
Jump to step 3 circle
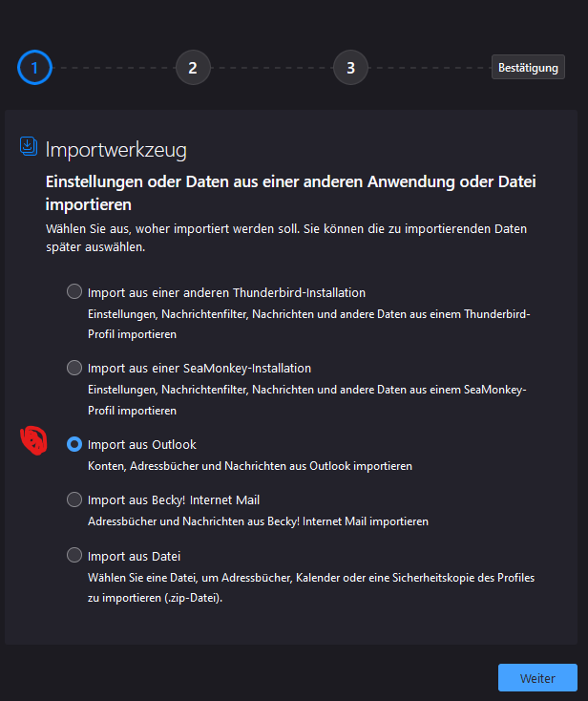tap(350, 68)
